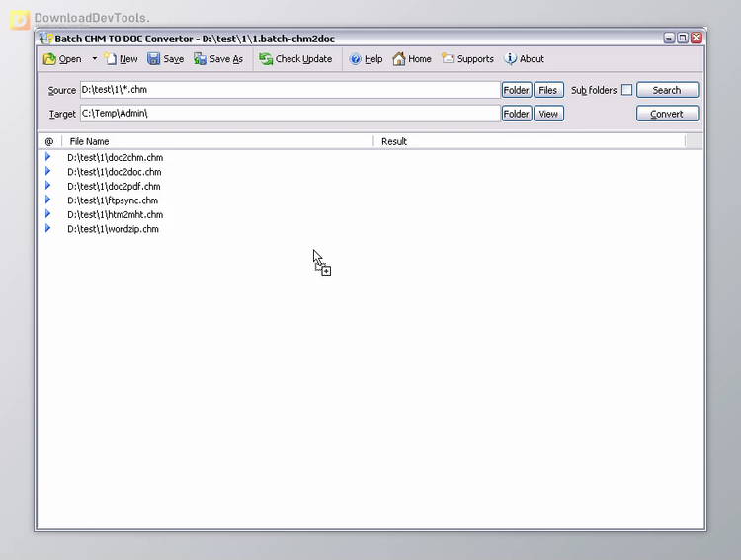Click the Files button
This screenshot has height=560, width=741.
click(548, 90)
